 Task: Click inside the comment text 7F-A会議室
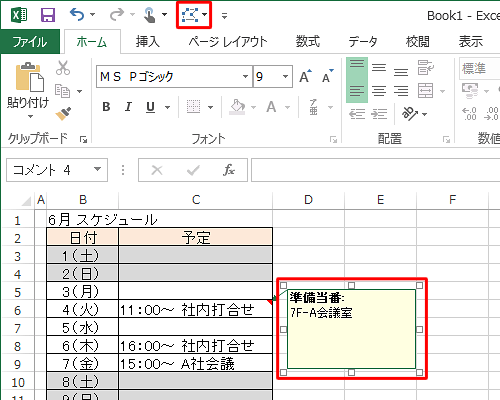pos(321,313)
